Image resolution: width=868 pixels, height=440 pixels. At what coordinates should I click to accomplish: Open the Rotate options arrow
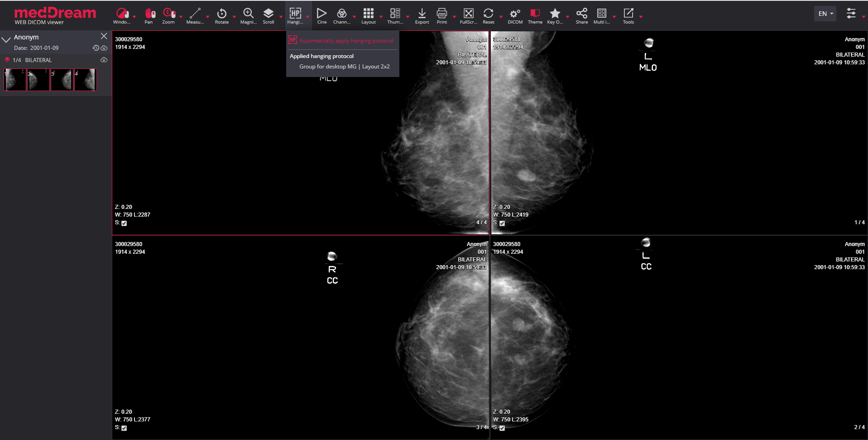click(x=235, y=17)
